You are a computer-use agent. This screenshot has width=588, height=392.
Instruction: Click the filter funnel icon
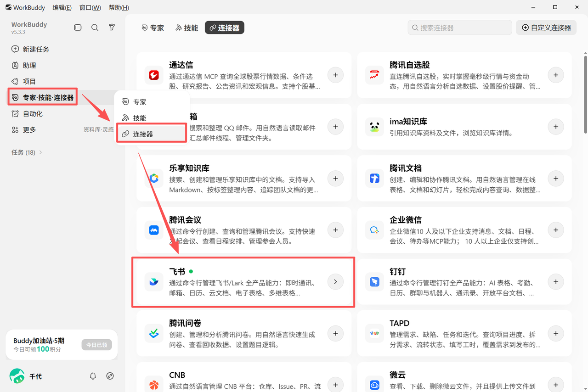112,28
